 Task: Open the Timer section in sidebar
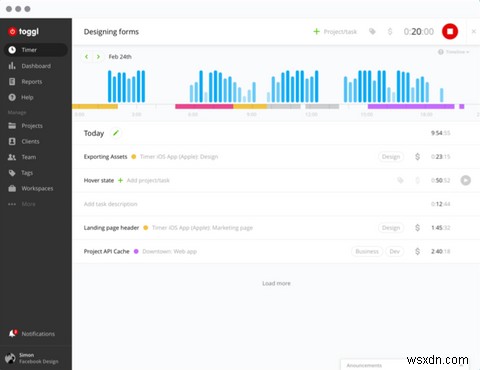36,50
